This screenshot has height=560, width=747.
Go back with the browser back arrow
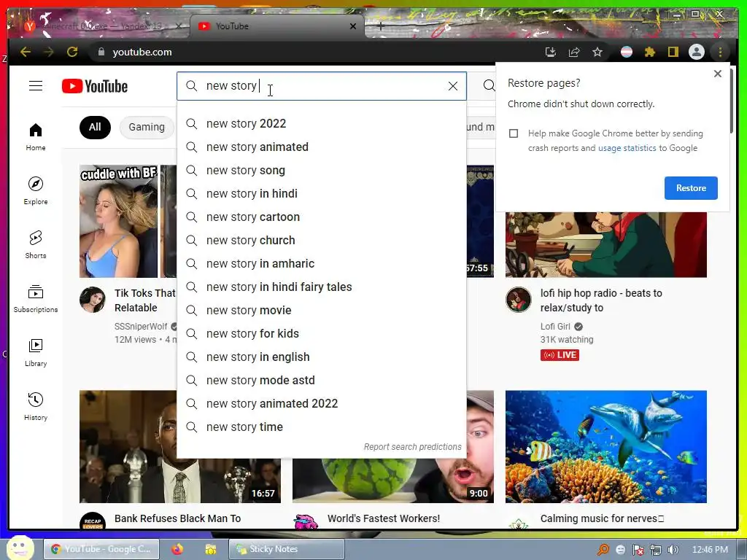pos(26,52)
